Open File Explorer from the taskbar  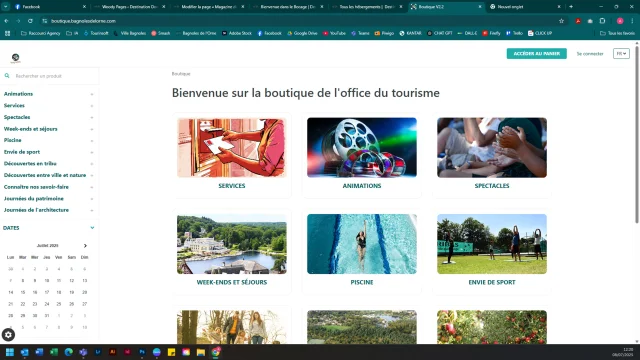(x=201, y=352)
